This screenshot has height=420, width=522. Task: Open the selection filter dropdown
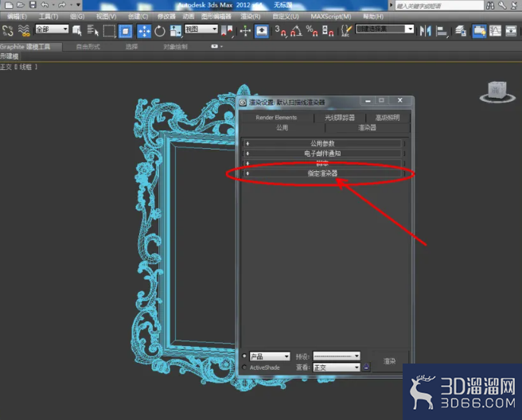coord(52,29)
